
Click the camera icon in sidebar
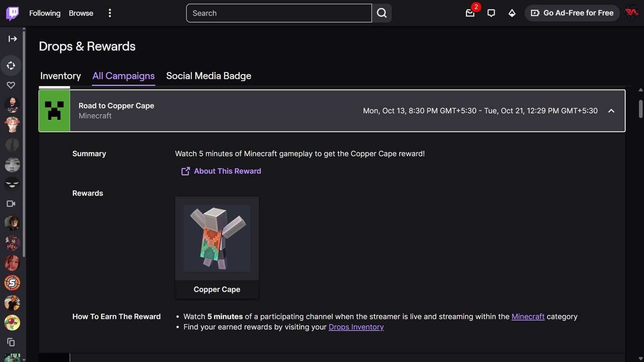tap(11, 204)
